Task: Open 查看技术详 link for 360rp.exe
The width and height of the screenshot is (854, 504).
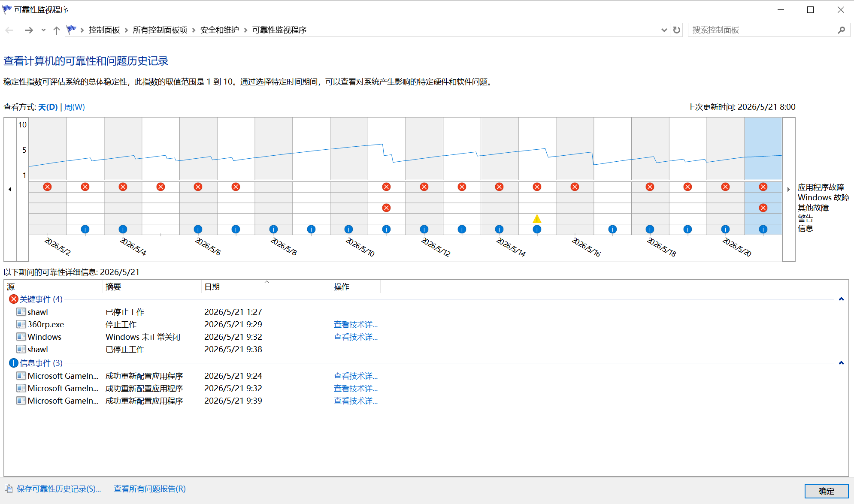Action: pos(356,325)
